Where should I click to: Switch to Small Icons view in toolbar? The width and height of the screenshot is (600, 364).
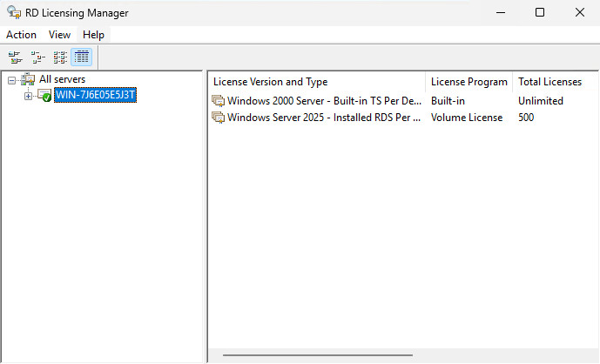tap(37, 57)
